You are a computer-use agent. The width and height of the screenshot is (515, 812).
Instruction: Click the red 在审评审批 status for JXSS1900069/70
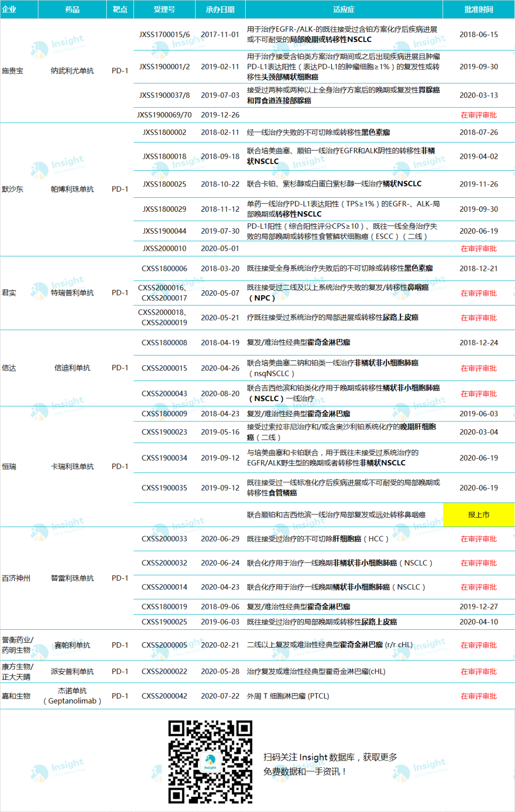pyautogui.click(x=479, y=115)
